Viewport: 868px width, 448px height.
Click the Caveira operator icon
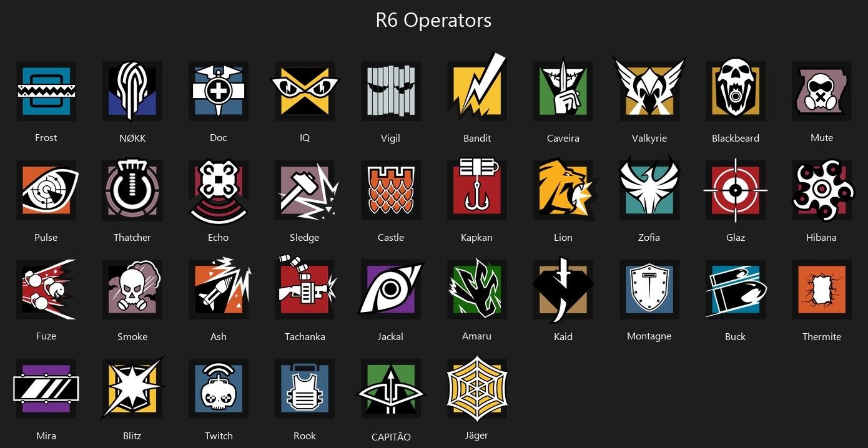pyautogui.click(x=563, y=91)
